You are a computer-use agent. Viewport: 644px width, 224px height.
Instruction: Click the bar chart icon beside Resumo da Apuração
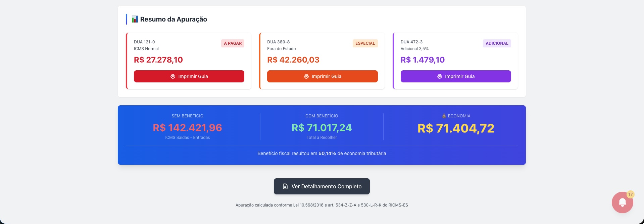(134, 19)
